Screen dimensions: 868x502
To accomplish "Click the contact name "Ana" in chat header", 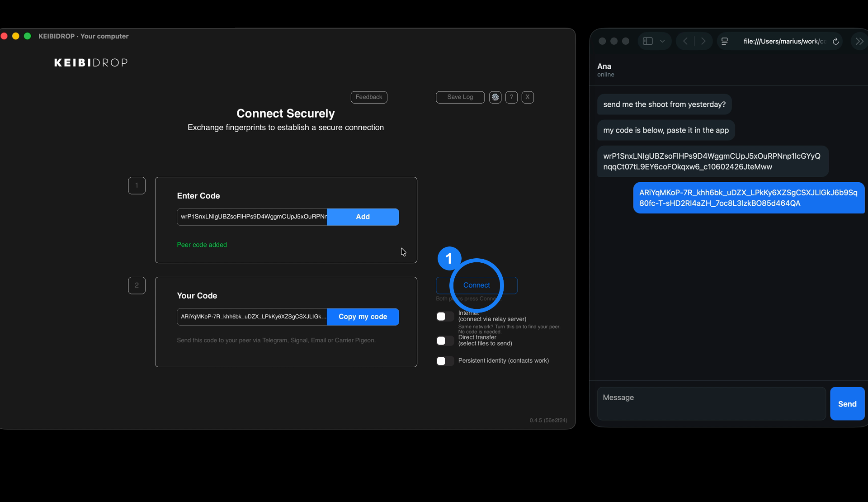I will tap(604, 66).
